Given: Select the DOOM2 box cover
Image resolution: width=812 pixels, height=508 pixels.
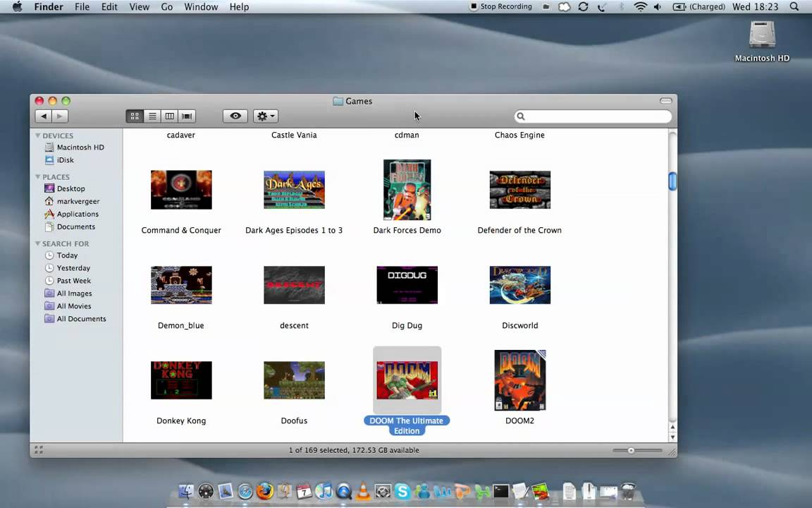Looking at the screenshot, I should pos(520,380).
